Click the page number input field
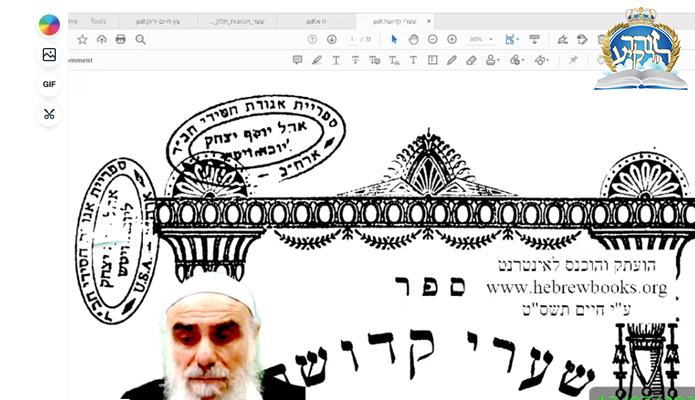 point(352,39)
